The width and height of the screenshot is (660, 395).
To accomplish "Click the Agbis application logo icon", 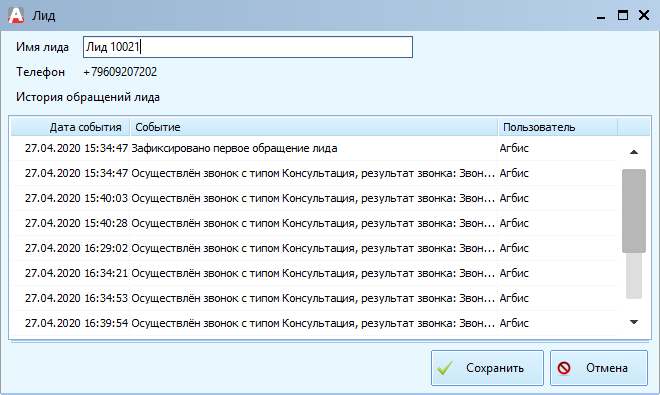I will point(16,15).
